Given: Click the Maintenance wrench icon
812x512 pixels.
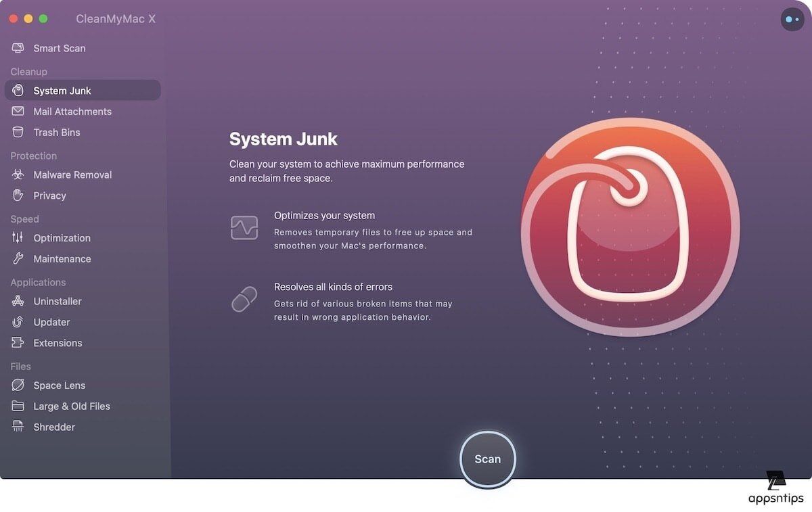Looking at the screenshot, I should coord(18,259).
